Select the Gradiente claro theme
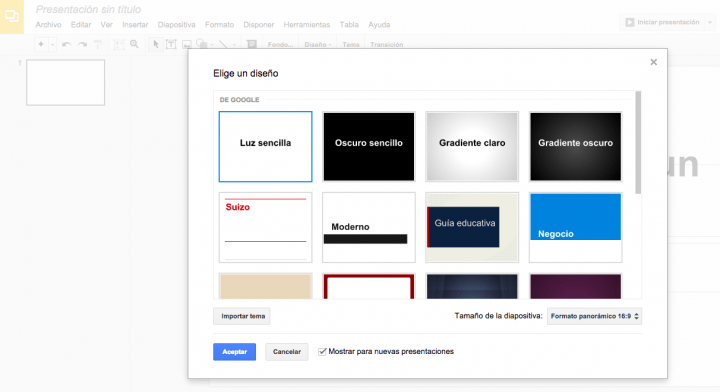Screen dimensions: 720x392 [472, 146]
